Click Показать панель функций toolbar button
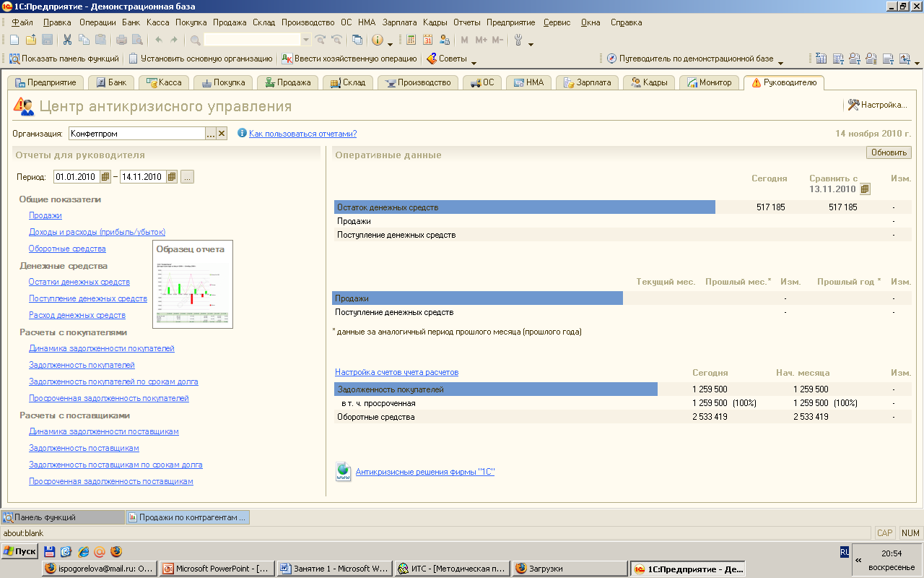The image size is (924, 578). tap(64, 59)
